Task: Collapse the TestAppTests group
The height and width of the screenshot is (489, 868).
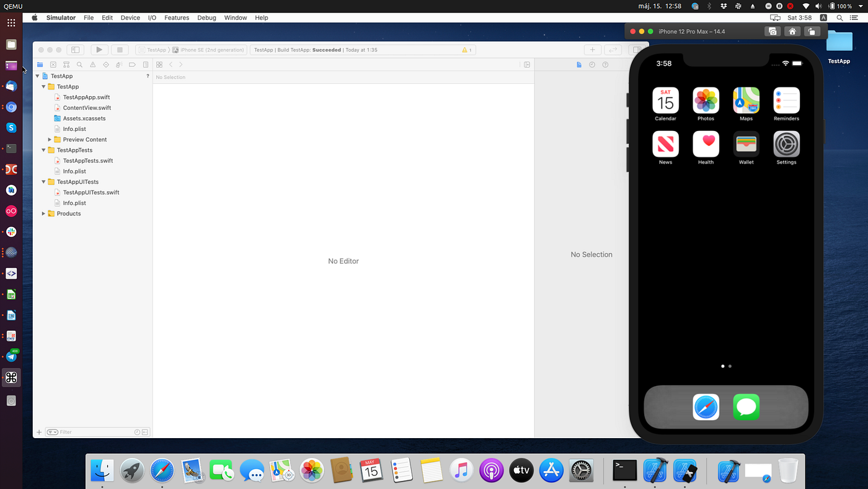Action: 43,150
